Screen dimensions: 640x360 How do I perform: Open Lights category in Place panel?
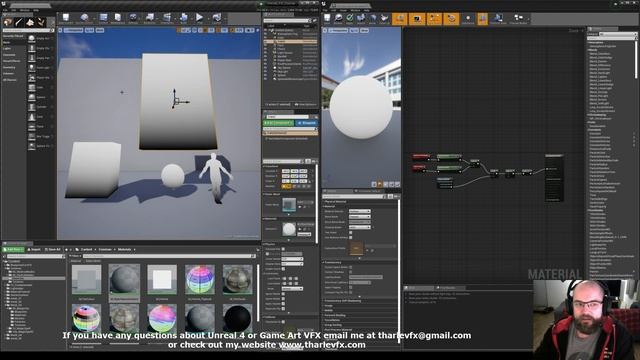(x=7, y=49)
